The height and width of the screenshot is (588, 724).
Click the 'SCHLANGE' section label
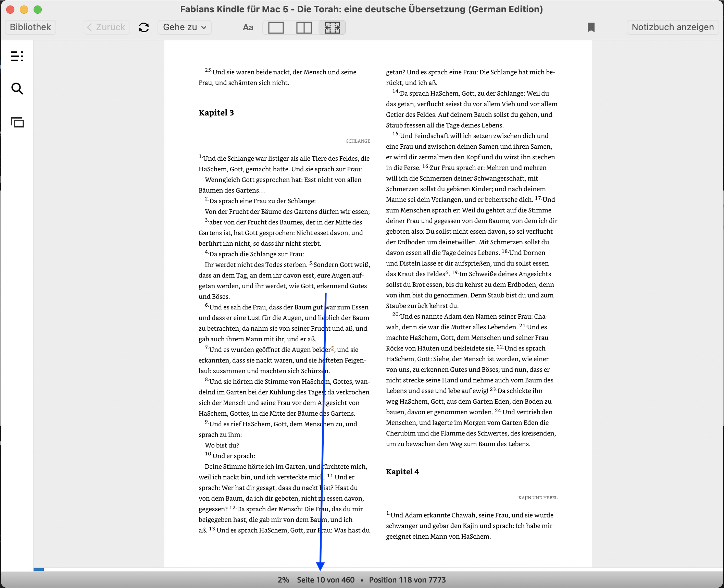358,141
